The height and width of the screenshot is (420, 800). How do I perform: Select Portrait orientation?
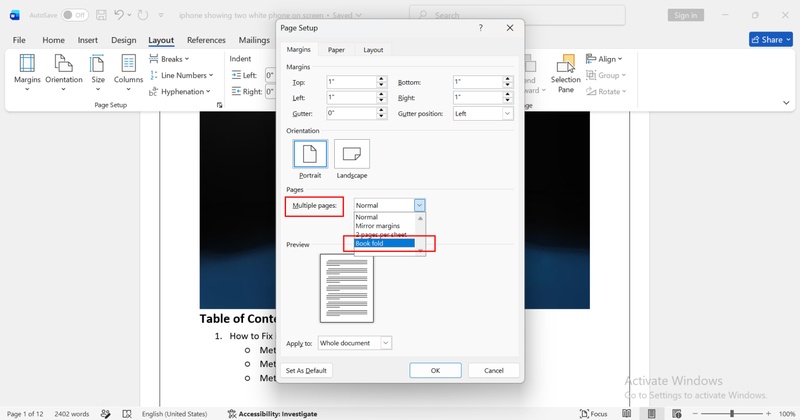pyautogui.click(x=310, y=154)
